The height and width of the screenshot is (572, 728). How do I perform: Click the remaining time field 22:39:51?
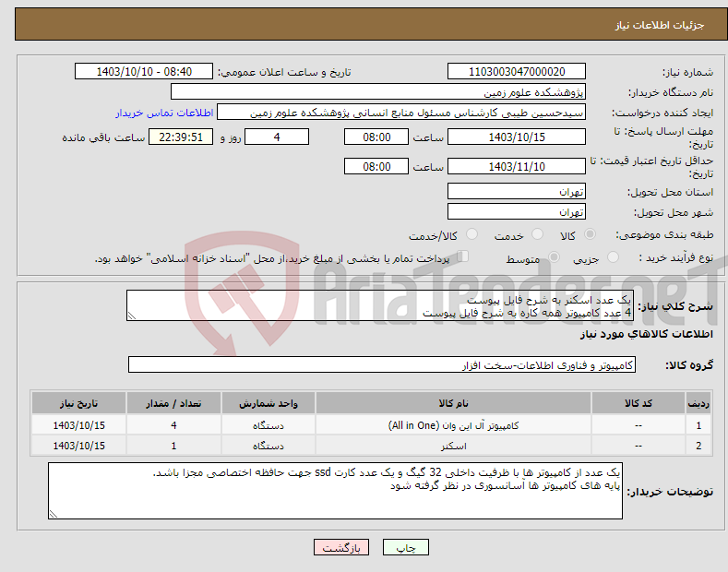181,137
